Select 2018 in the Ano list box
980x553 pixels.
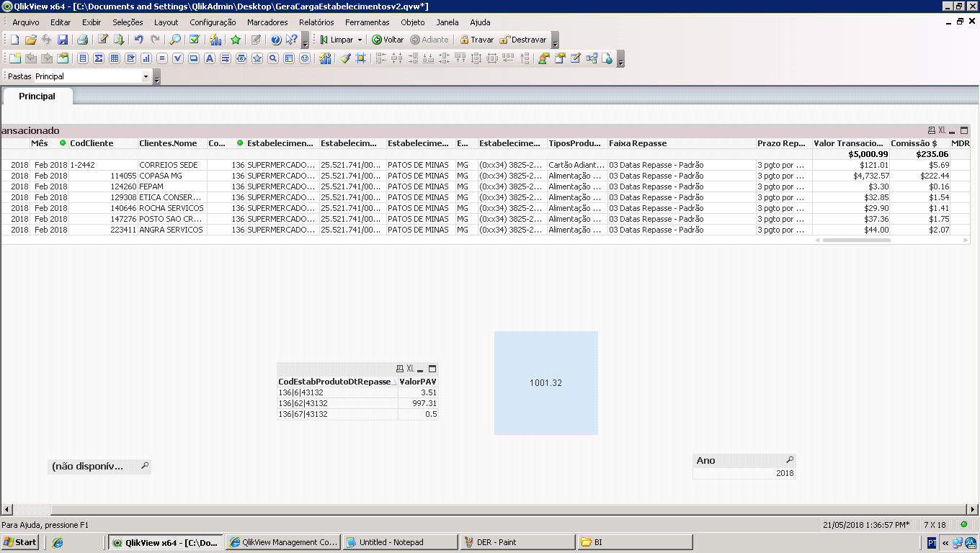[x=744, y=473]
